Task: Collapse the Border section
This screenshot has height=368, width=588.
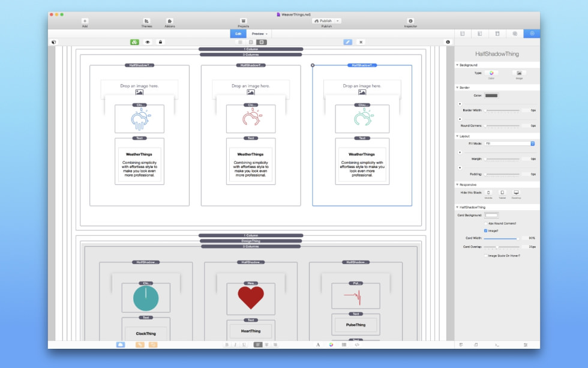Action: 457,88
